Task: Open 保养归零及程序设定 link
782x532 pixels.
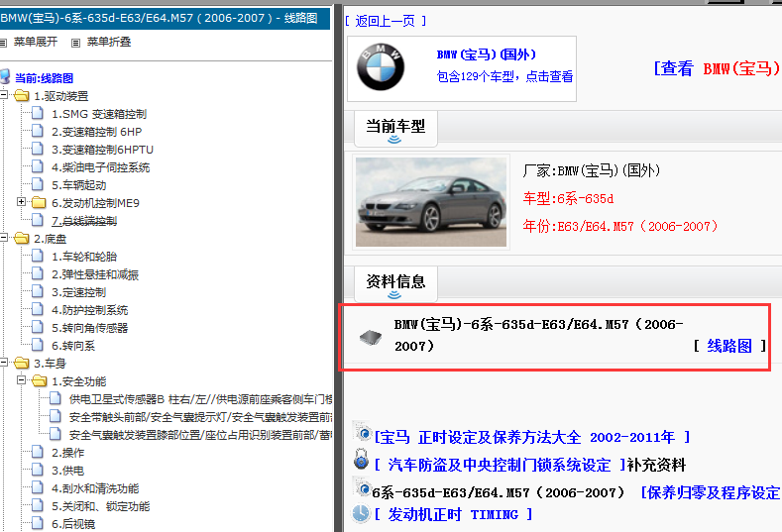Action: pyautogui.click(x=711, y=492)
